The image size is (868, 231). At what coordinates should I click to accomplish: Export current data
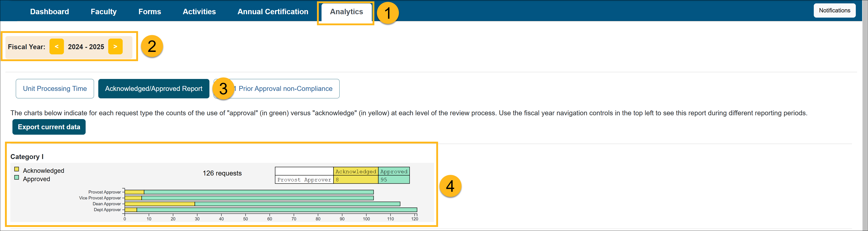pyautogui.click(x=49, y=127)
